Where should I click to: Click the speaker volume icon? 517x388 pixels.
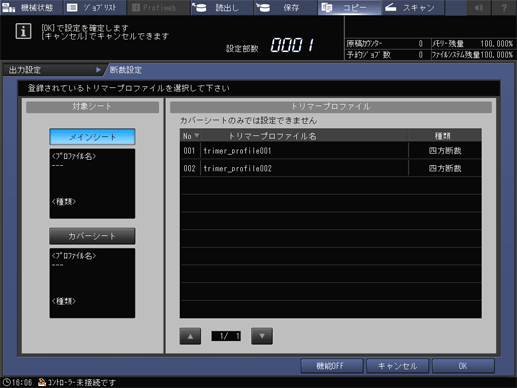[x=479, y=7]
